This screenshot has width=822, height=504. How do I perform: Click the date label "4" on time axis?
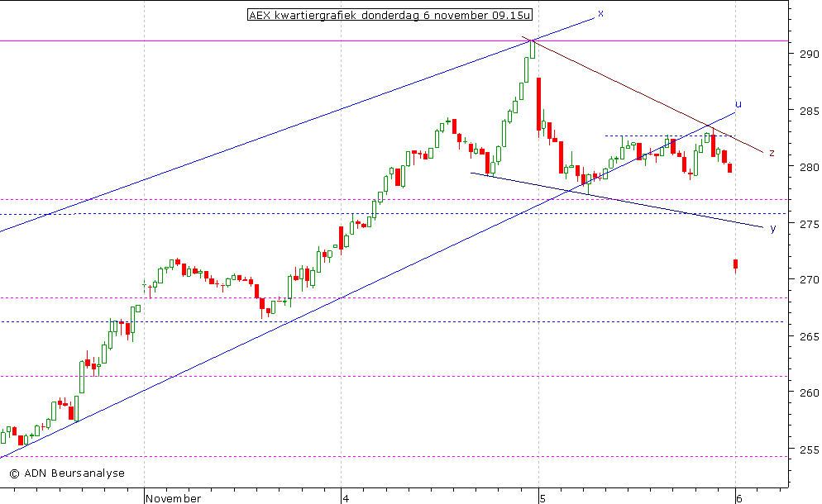click(x=346, y=498)
